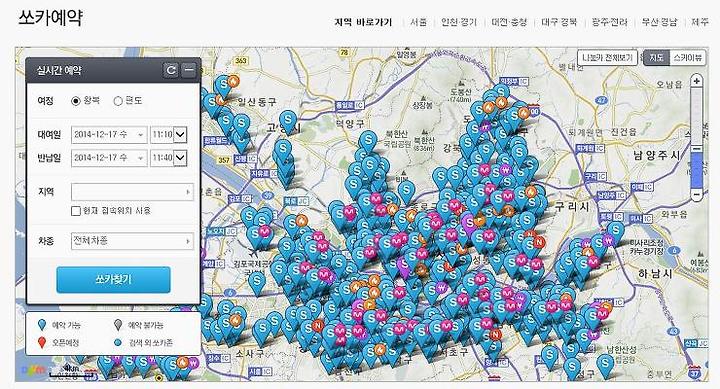Click the 예약 가능 legend text

click(67, 325)
